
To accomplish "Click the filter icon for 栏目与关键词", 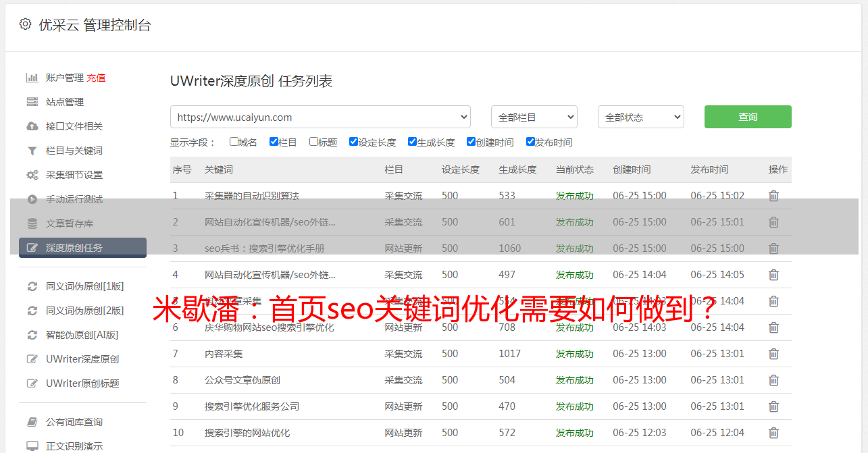I will 32,151.
